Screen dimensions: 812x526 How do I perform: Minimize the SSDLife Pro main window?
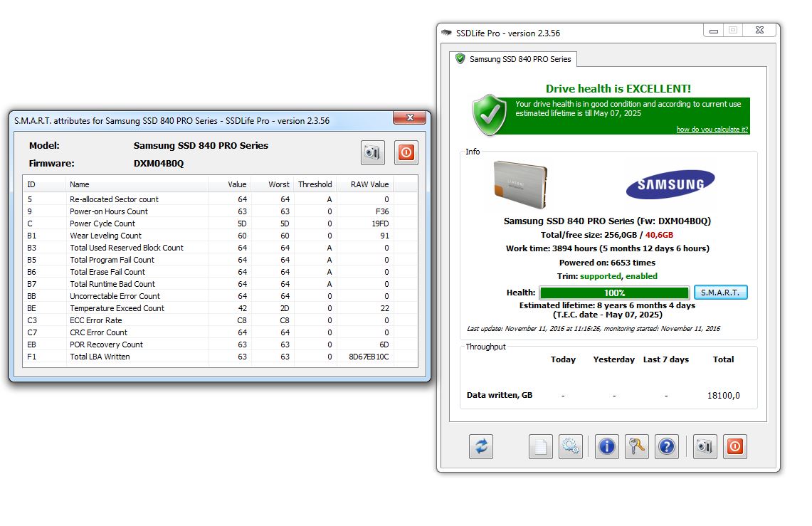pos(714,31)
